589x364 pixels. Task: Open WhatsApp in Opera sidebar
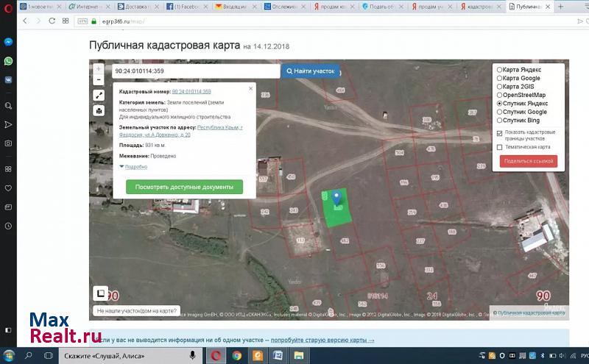click(8, 60)
